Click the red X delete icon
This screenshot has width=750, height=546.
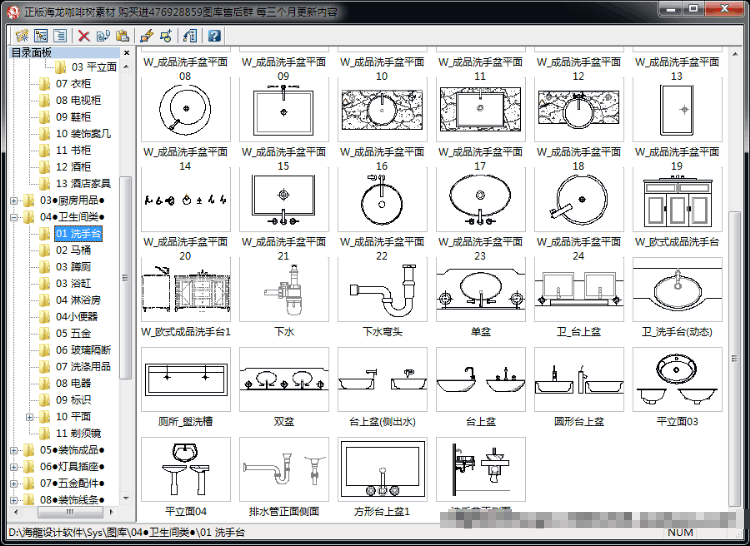(x=84, y=35)
